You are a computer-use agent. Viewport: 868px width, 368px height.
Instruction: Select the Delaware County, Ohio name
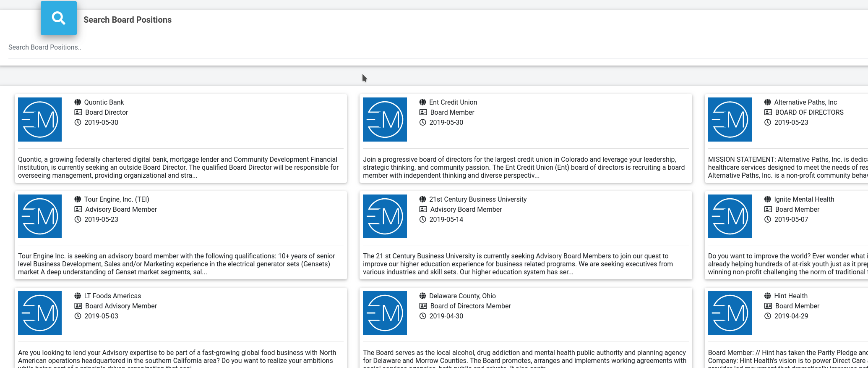(462, 296)
